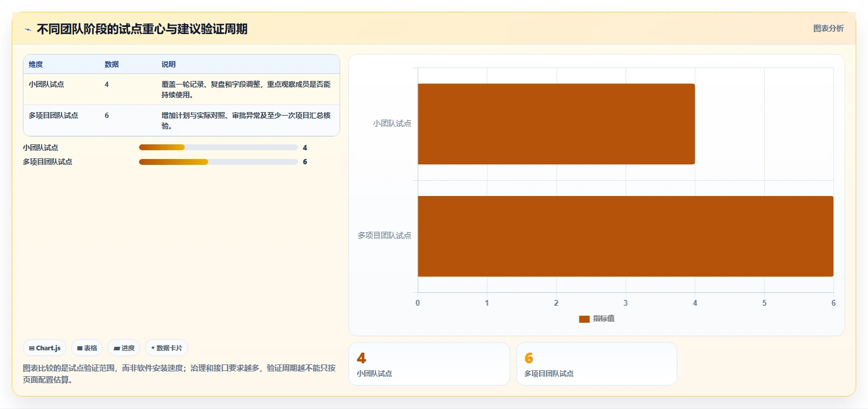868x409 pixels.
Task: Click the 小团队试点 progress bar label
Action: point(40,147)
